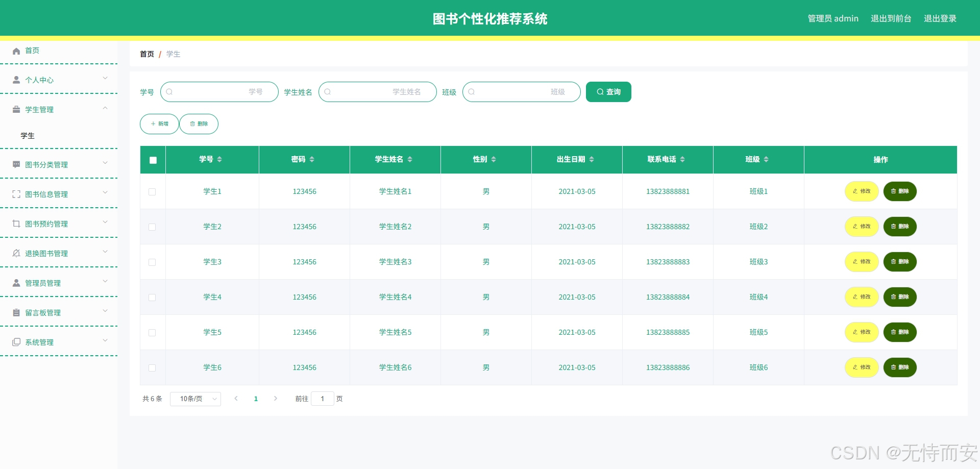
Task: Sort by 班级 column arrows
Action: click(766, 159)
